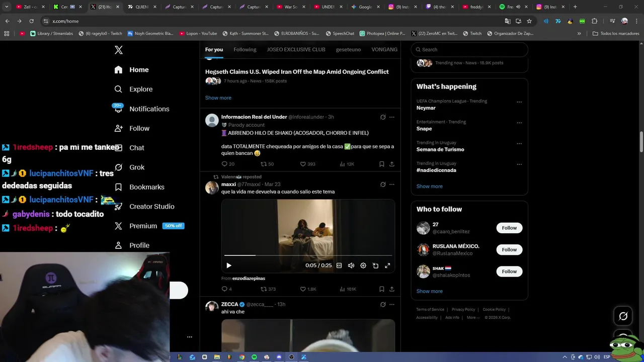This screenshot has height=362, width=644.
Task: Open Grok from the sidebar
Action: tap(129, 167)
